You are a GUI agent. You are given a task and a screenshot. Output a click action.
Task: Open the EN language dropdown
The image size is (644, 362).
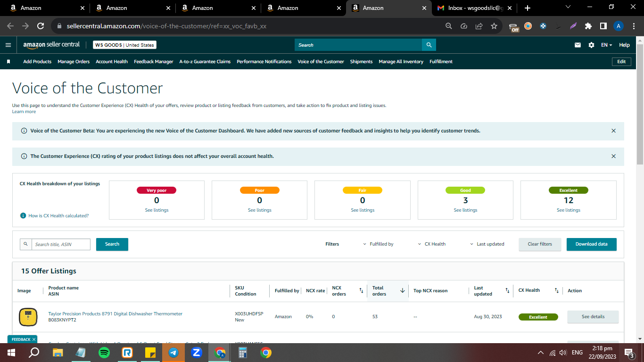607,45
